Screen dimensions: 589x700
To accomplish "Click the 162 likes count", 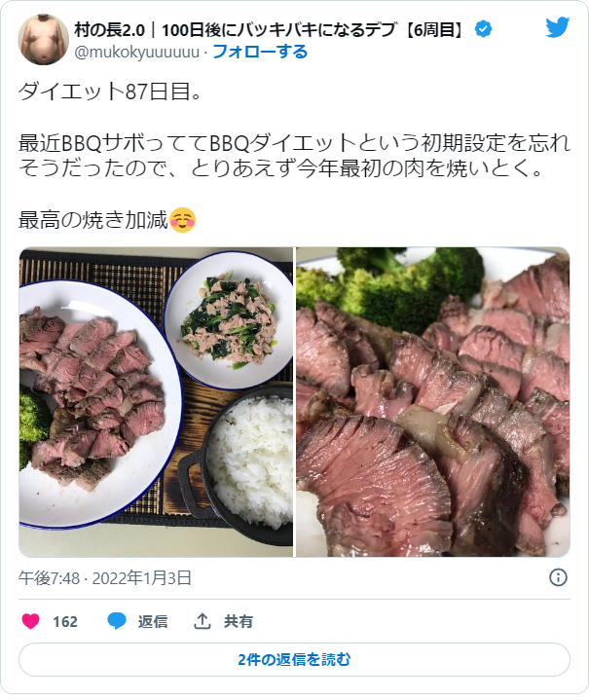I will pyautogui.click(x=65, y=621).
